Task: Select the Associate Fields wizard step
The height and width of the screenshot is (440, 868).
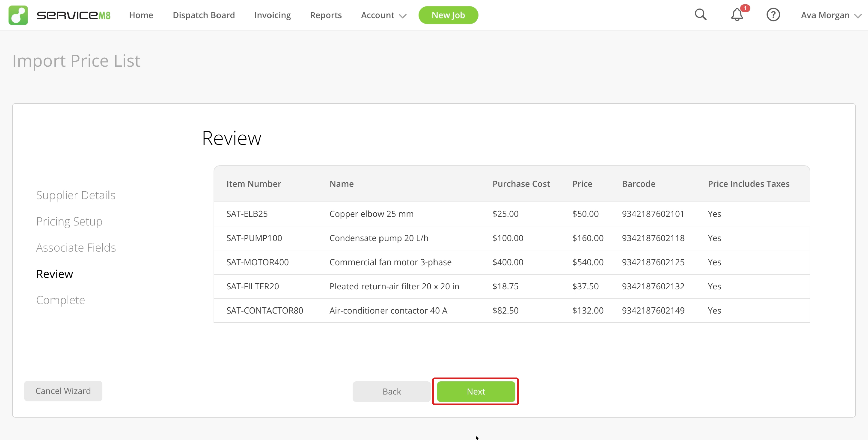Action: [76, 247]
